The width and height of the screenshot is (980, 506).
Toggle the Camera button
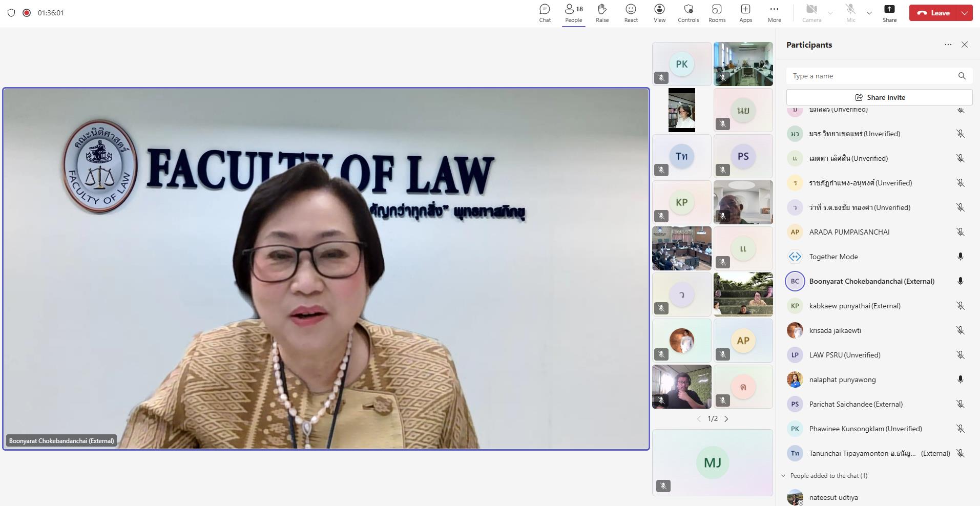(811, 13)
